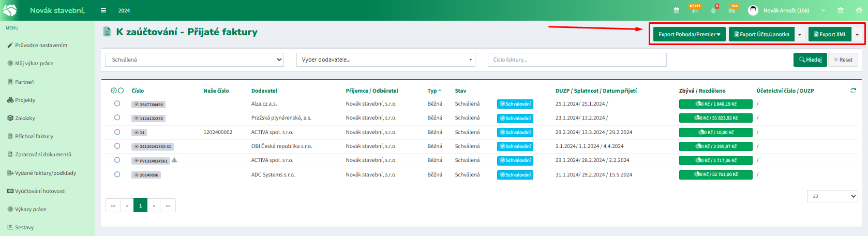Open task list icon showing 0/217
The image size is (868, 236).
pos(694,10)
